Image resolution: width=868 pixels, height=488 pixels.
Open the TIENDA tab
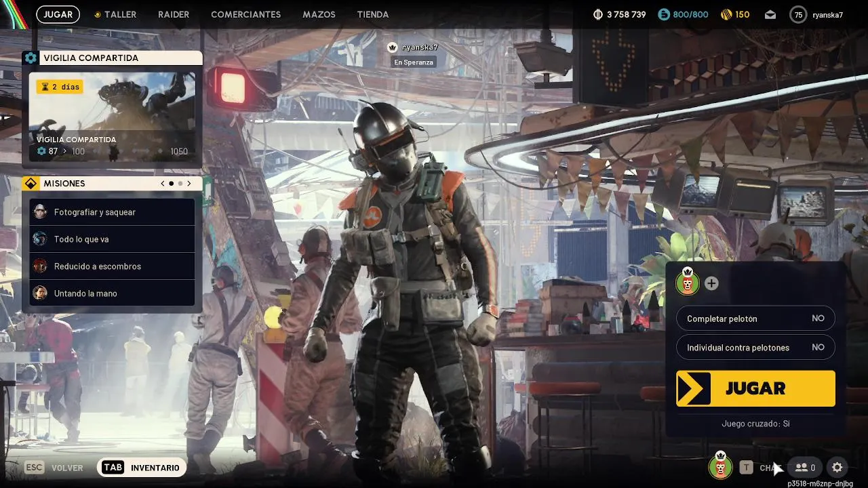(373, 14)
